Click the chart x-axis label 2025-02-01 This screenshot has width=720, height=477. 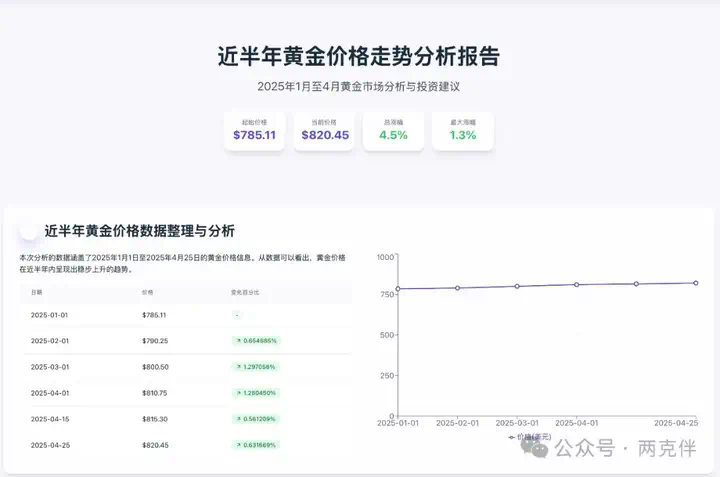[457, 423]
